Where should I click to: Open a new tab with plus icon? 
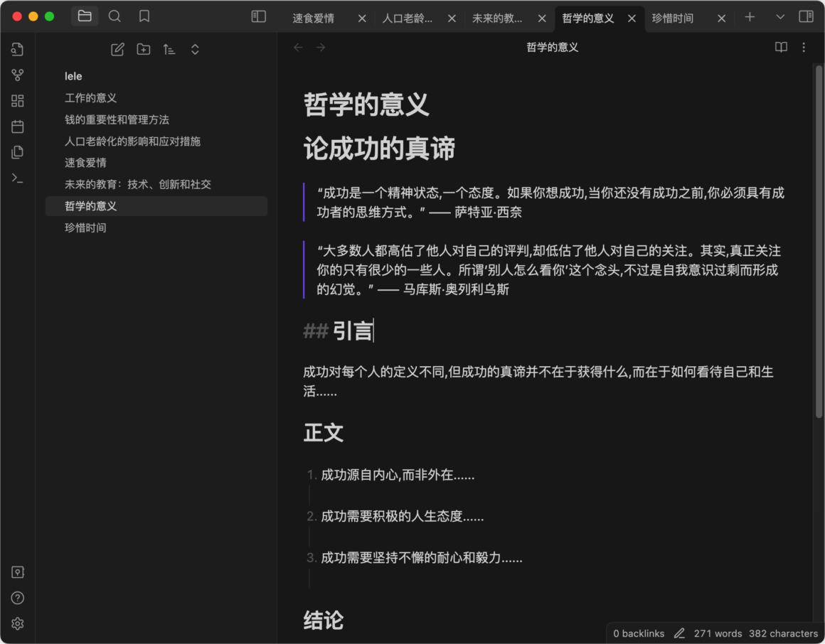click(x=750, y=17)
